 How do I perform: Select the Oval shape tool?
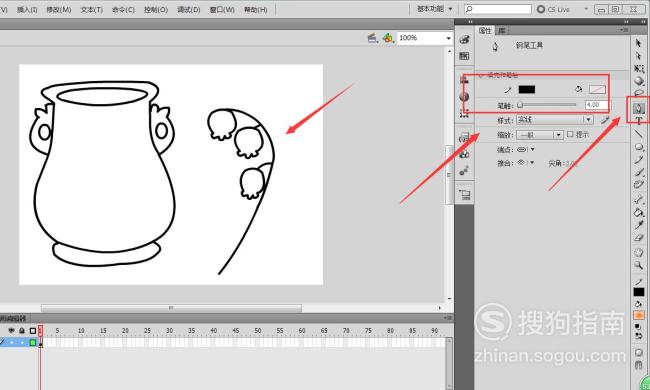tap(639, 147)
